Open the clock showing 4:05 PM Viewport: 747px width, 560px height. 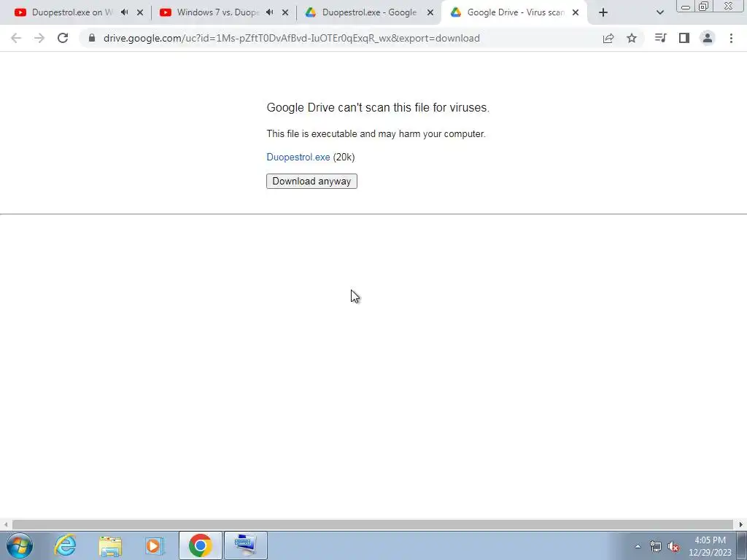coord(710,546)
